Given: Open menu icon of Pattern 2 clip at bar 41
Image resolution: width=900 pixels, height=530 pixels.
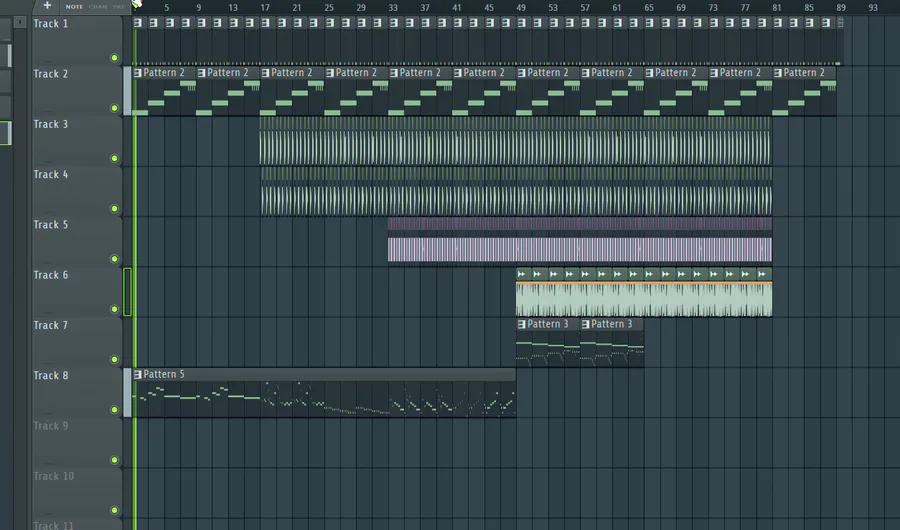Looking at the screenshot, I should pyautogui.click(x=457, y=73).
